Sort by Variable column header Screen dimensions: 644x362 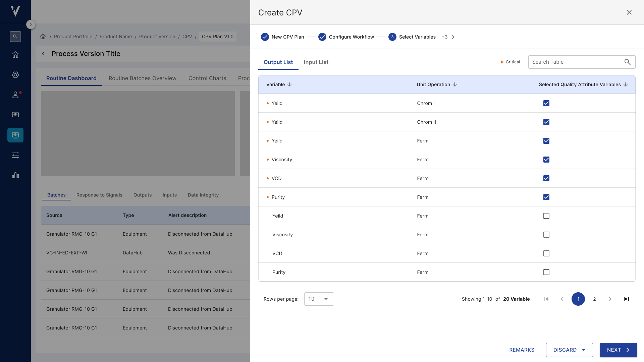click(x=279, y=84)
